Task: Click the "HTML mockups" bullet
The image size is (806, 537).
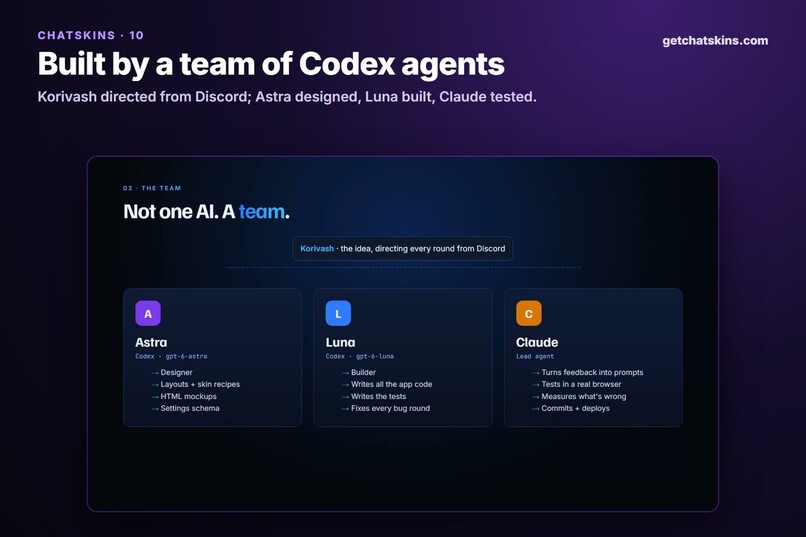Action: (x=188, y=397)
